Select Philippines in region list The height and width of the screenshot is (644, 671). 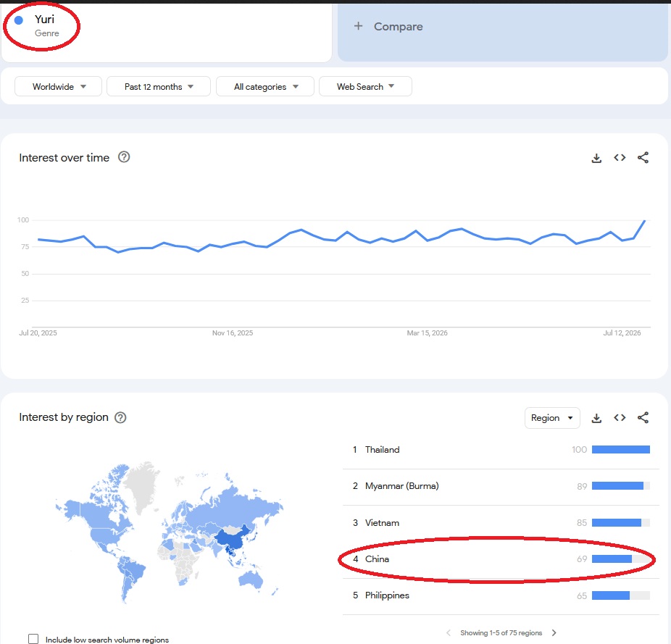tap(501, 595)
